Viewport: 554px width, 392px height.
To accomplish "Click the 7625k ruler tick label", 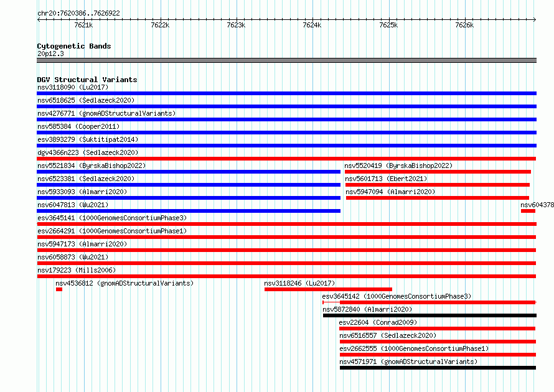I will tap(388, 25).
